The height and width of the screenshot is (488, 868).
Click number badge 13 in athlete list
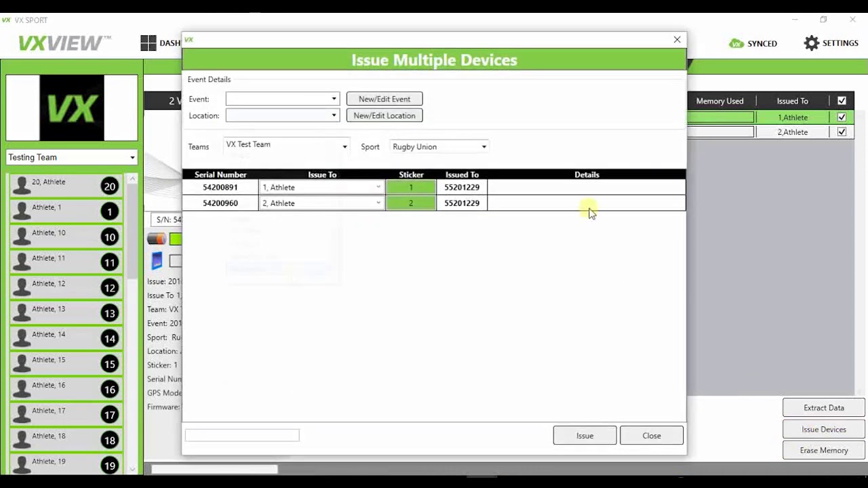point(109,313)
